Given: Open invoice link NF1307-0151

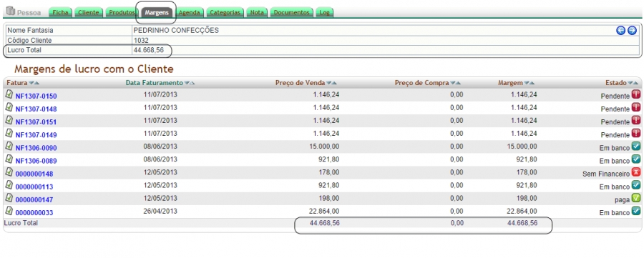Looking at the screenshot, I should coord(36,122).
